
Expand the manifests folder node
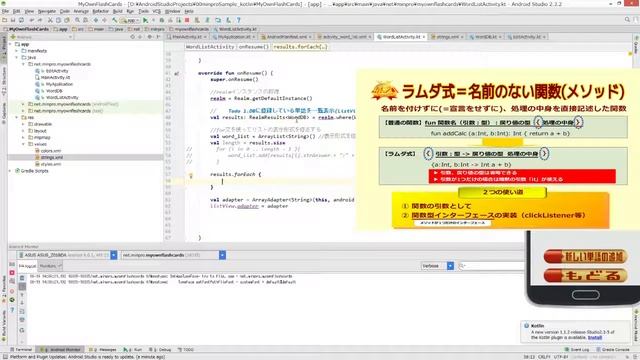[17, 51]
